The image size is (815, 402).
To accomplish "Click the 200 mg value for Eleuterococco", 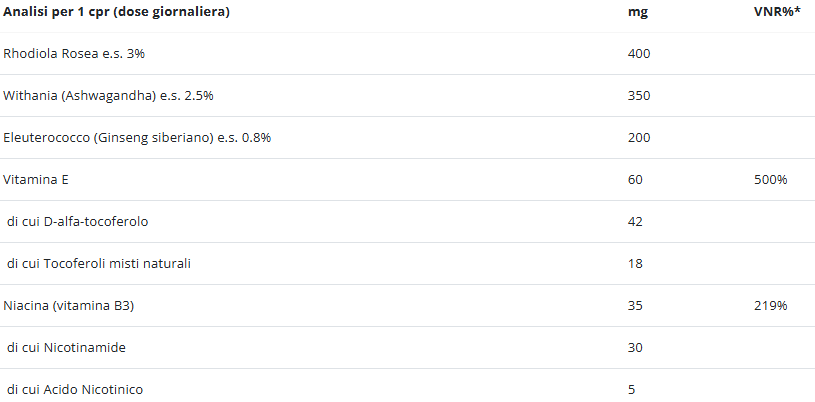I will coord(638,138).
